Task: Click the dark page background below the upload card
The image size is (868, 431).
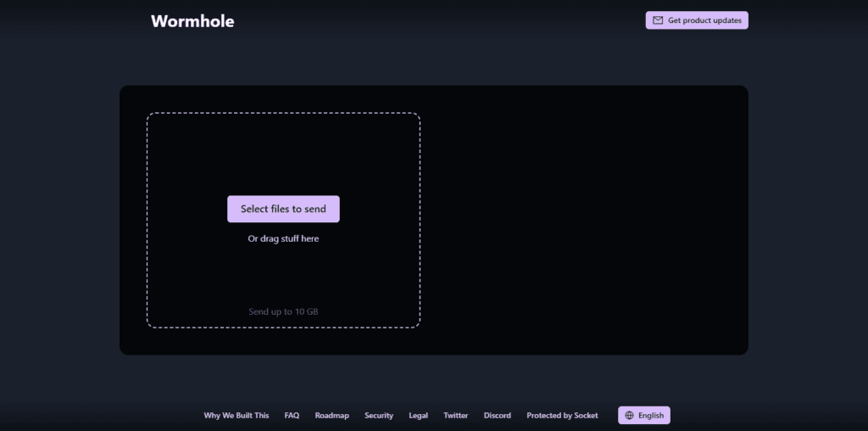Action: pyautogui.click(x=434, y=379)
